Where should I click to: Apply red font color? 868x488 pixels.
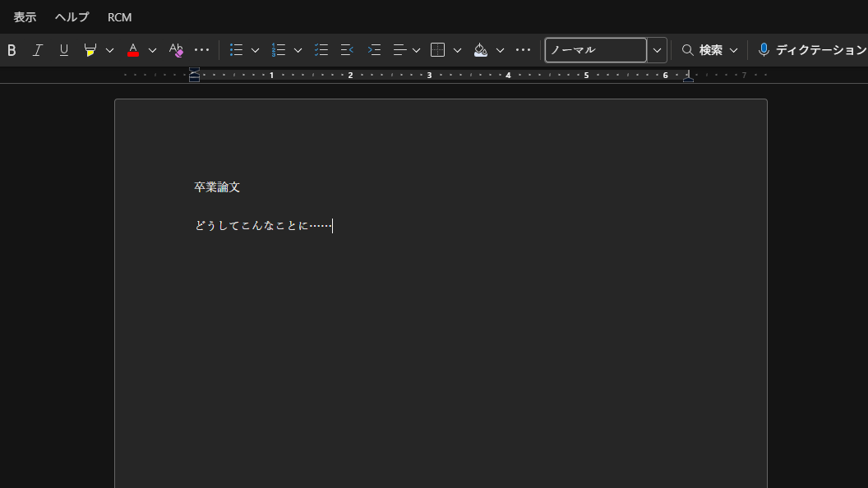coord(133,50)
